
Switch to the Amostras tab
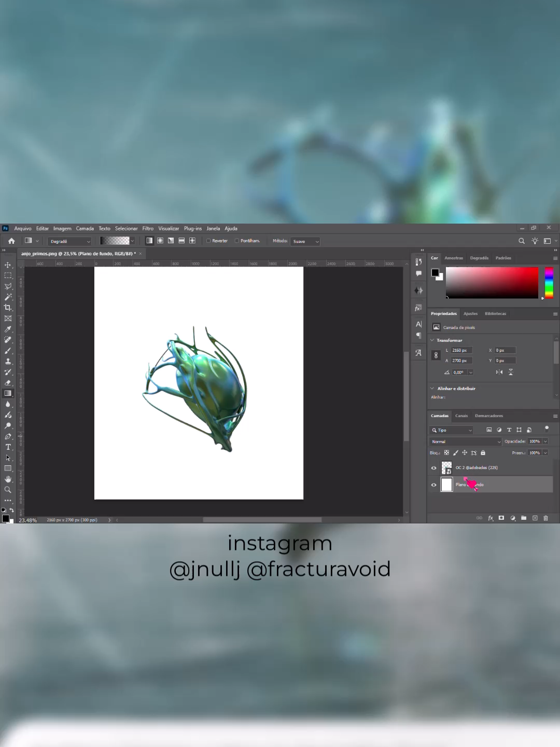(454, 258)
